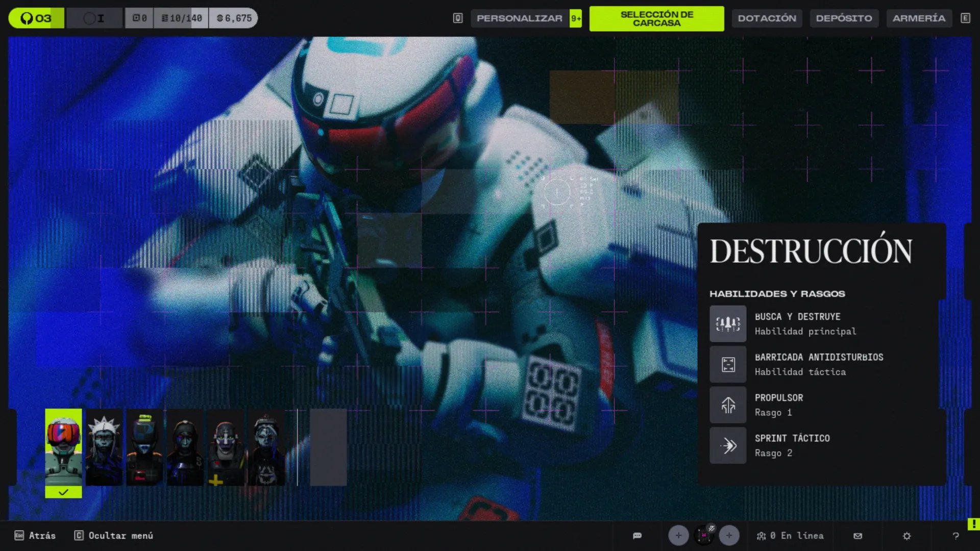The image size is (980, 551).
Task: Add teammate using the left plus slot
Action: tap(678, 535)
